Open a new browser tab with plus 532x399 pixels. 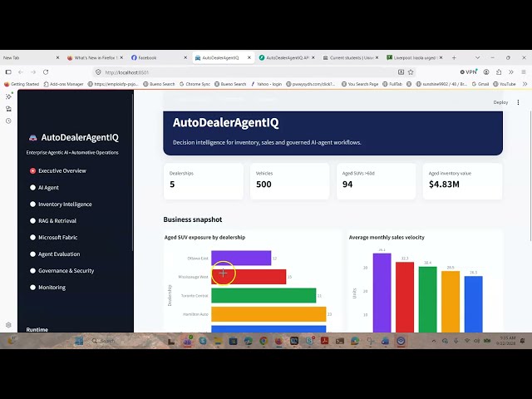tap(454, 57)
